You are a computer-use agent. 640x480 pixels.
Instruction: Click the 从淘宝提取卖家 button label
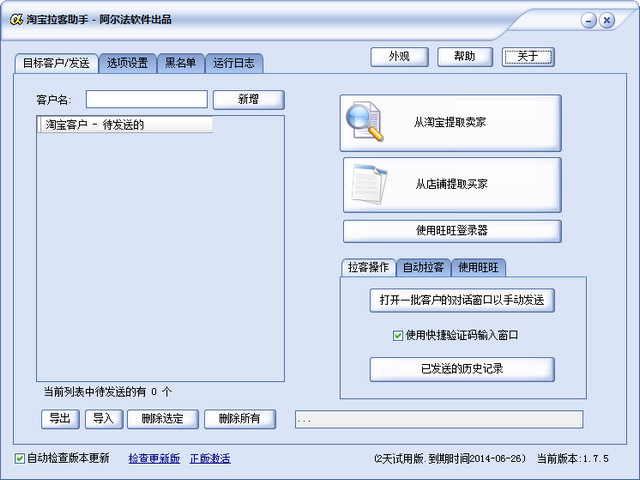(x=450, y=122)
